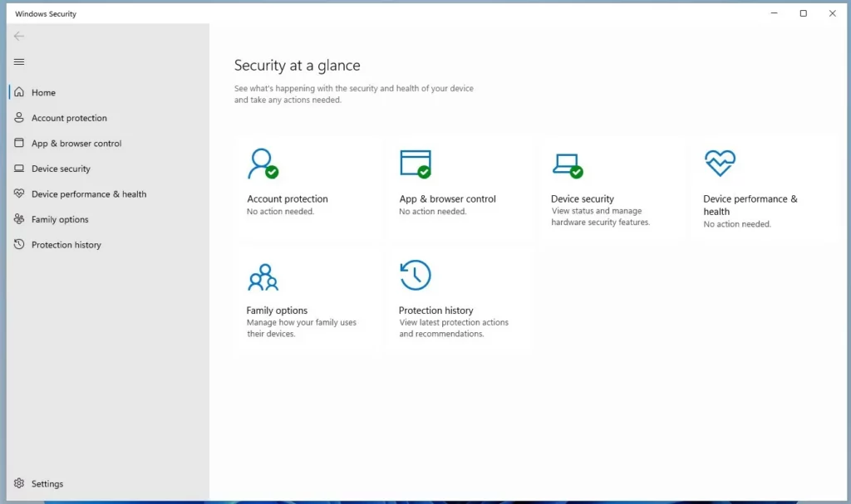Go to Account protection in sidebar
This screenshot has height=504, width=851.
point(109,118)
